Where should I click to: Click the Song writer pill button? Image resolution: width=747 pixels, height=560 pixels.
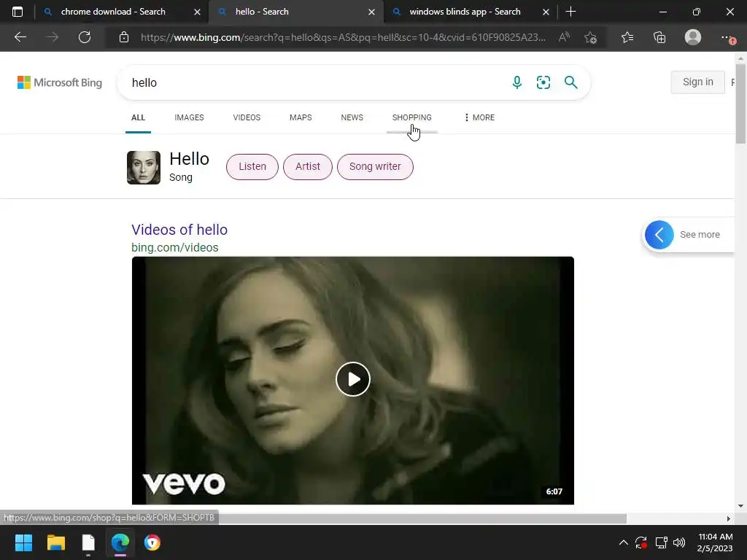[x=375, y=167]
